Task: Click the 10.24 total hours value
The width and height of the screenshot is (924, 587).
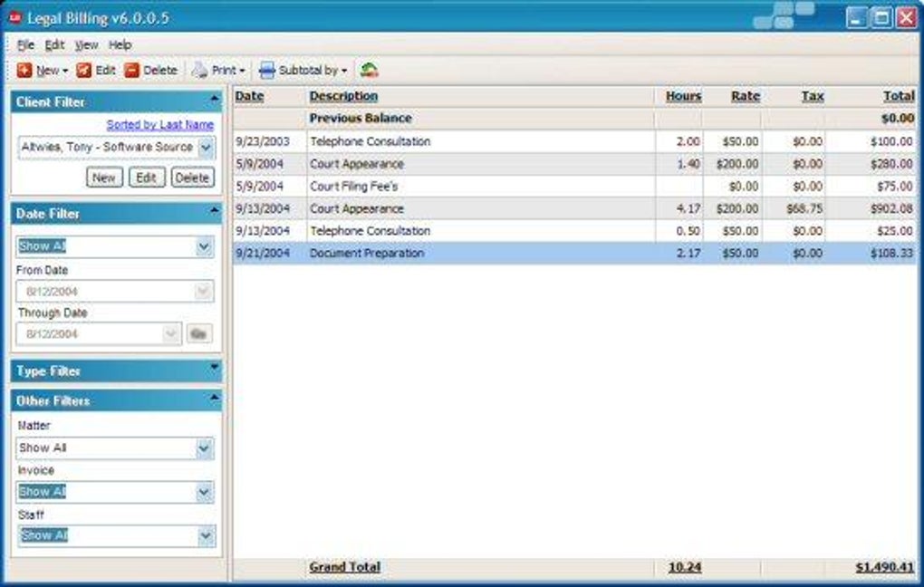Action: tap(685, 568)
